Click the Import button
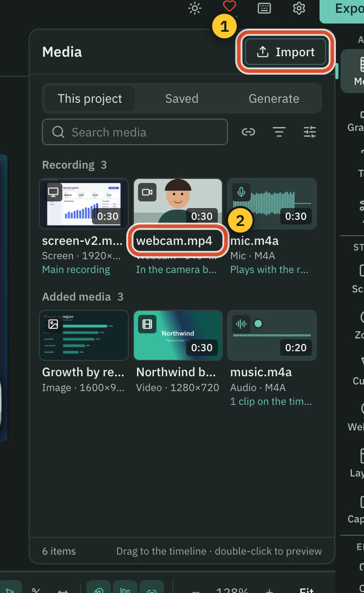 tap(286, 52)
